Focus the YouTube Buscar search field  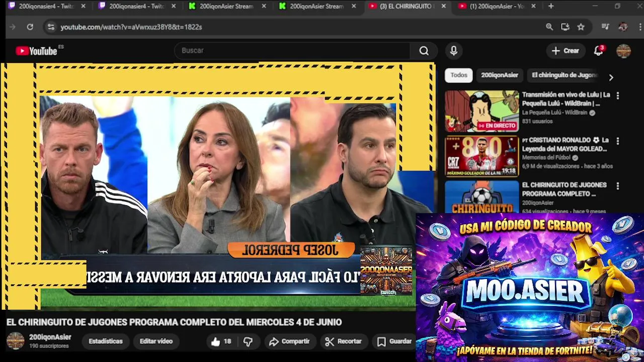point(293,51)
